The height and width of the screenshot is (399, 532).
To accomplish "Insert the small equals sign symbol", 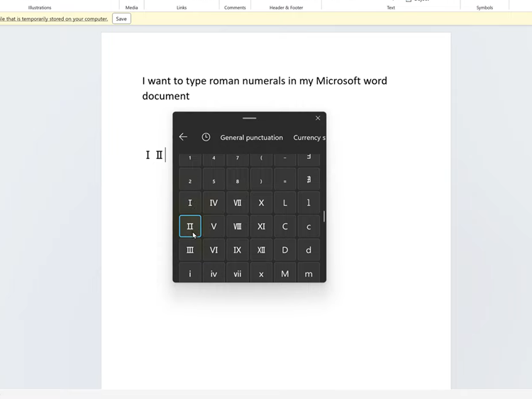I will click(285, 179).
